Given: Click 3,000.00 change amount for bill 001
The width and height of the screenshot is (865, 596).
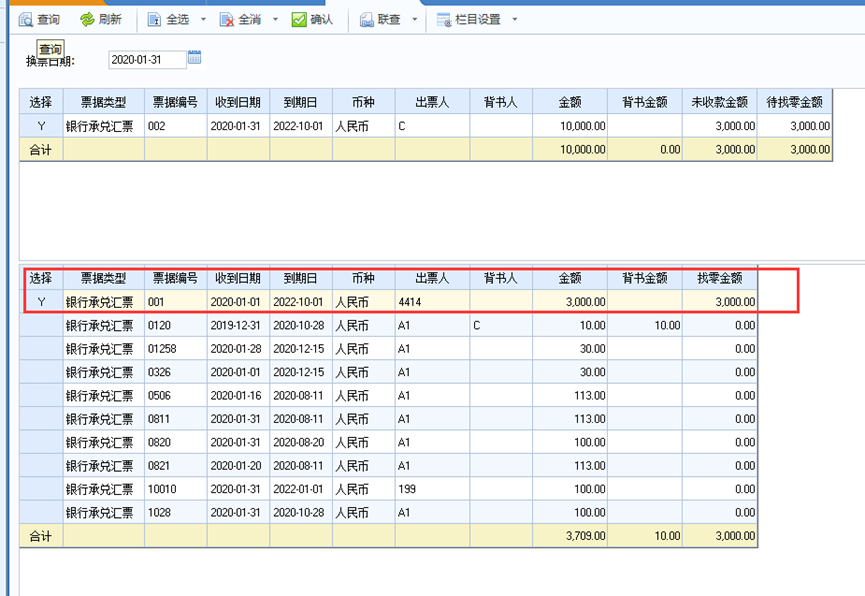Looking at the screenshot, I should [719, 302].
